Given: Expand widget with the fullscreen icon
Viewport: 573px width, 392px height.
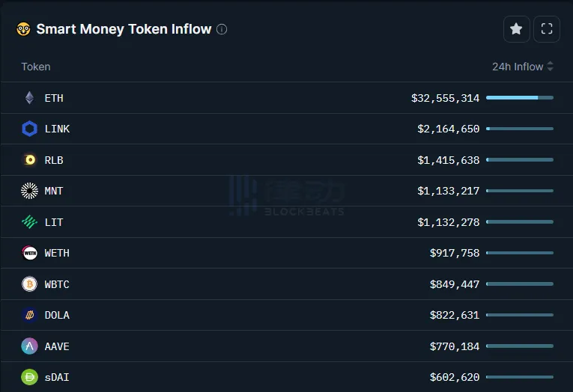Looking at the screenshot, I should coord(547,29).
